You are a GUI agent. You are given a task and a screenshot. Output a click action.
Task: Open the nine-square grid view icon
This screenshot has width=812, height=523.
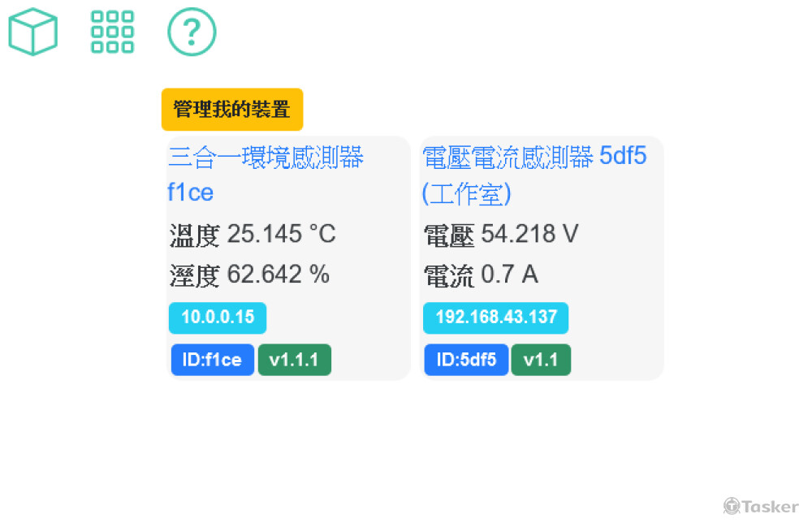click(112, 32)
